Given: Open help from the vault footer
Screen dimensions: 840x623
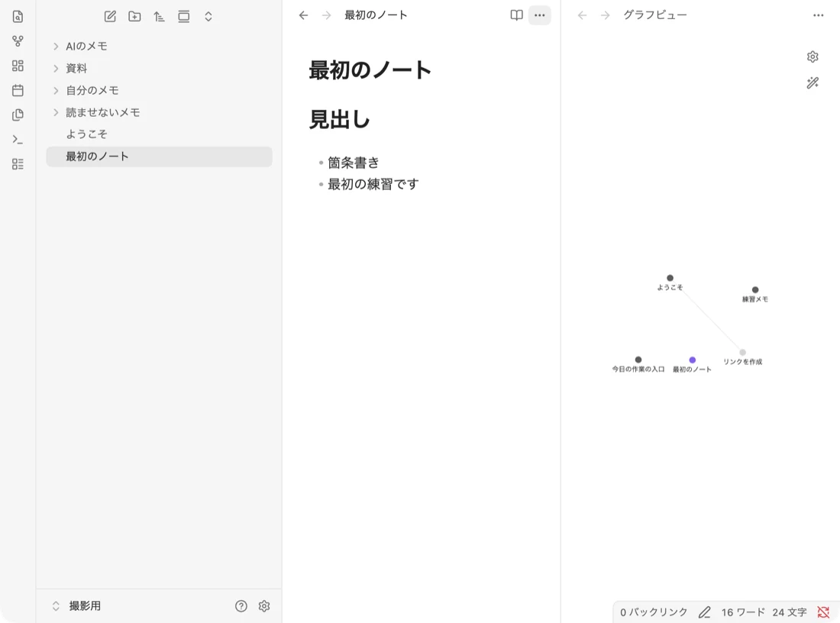Looking at the screenshot, I should coord(241,606).
